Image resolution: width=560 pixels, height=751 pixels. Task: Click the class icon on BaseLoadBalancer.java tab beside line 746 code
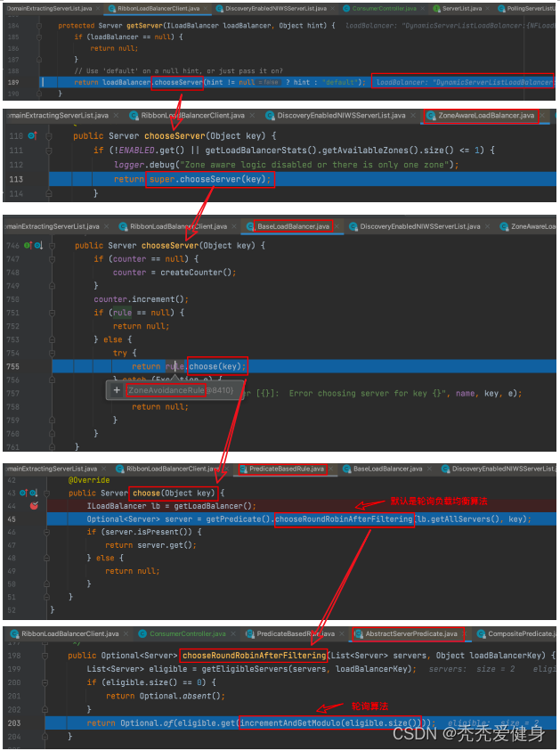click(x=250, y=226)
